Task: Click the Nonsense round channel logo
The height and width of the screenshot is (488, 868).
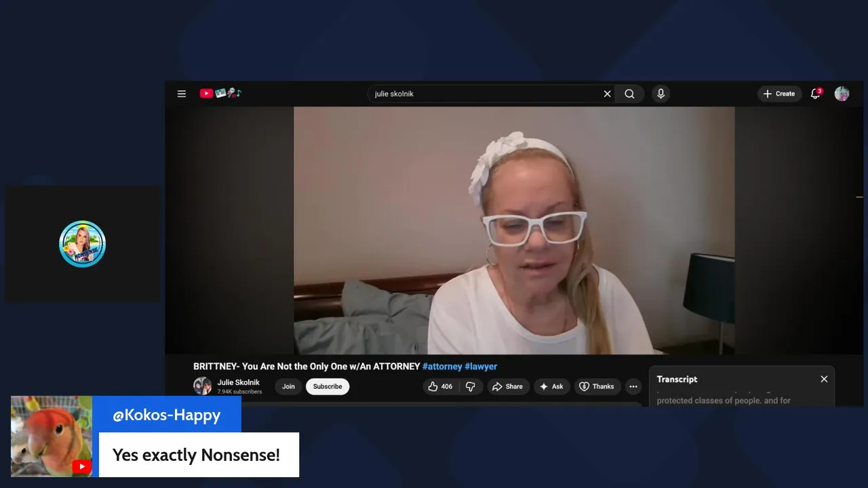Action: (82, 244)
